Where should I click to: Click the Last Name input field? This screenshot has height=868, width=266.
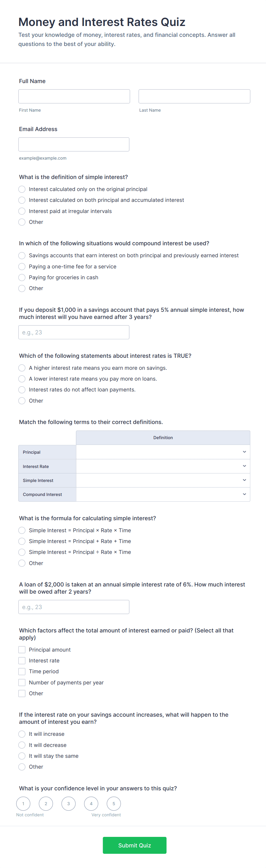194,97
